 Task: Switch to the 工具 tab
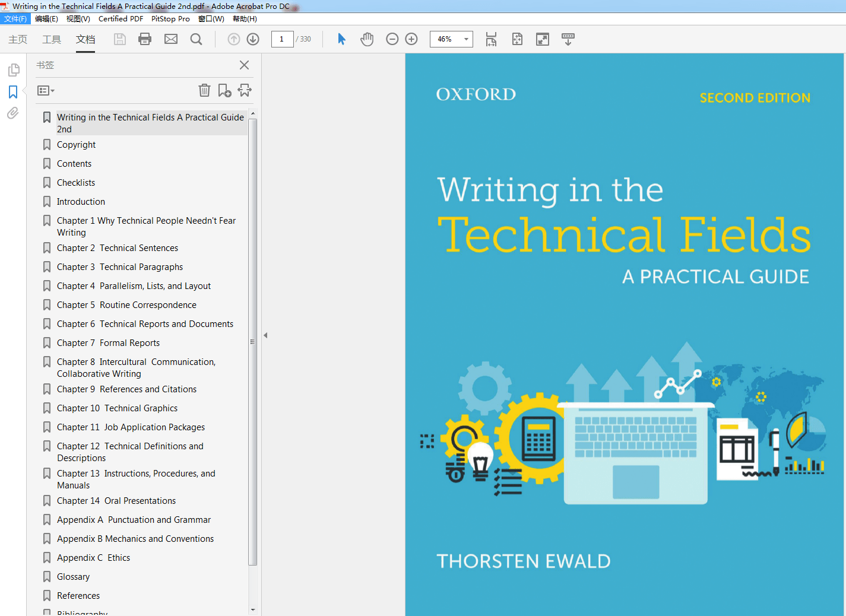pyautogui.click(x=51, y=40)
